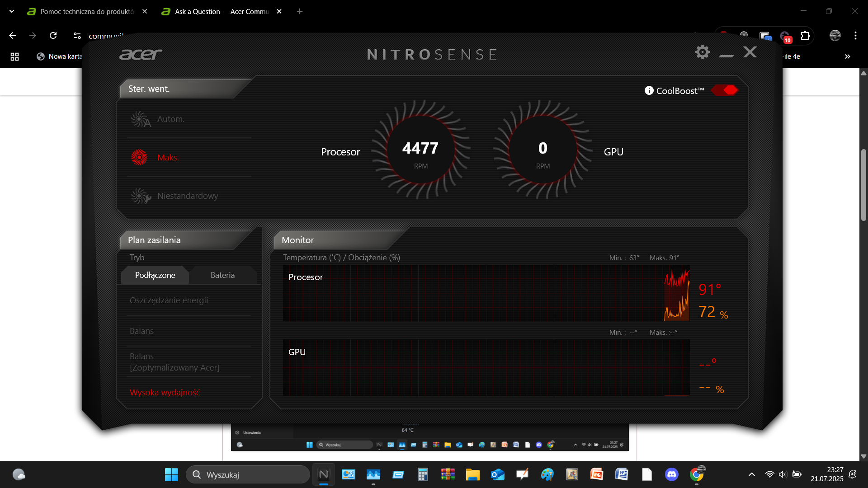Click the page scrollbar in Chrome
The image size is (868, 488).
tap(863, 185)
